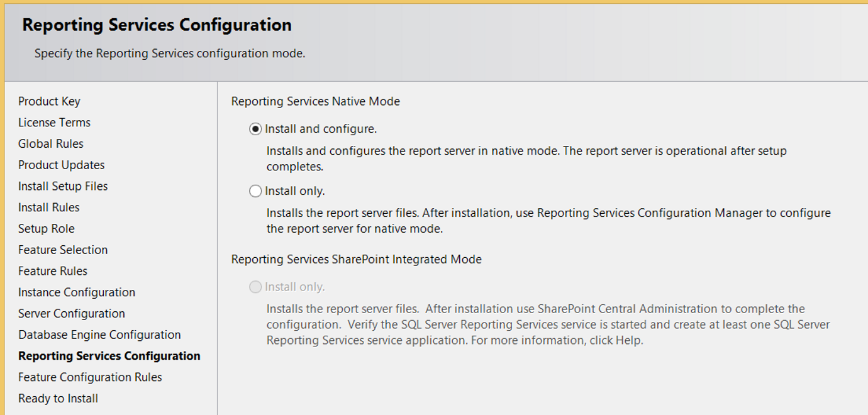Select the Native Mode "Install and configure" radio button
Viewport: 868px width, 415px height.
point(255,129)
